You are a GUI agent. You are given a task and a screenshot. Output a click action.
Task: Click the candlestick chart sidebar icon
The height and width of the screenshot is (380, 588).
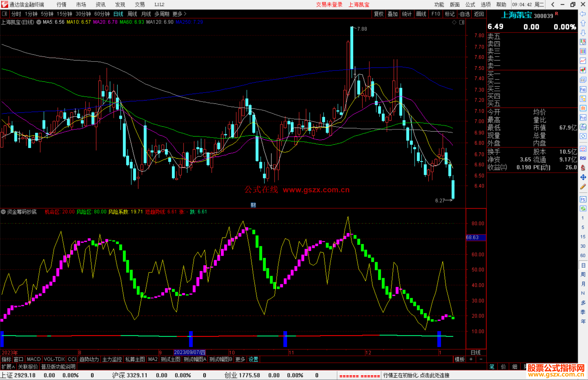tap(583, 70)
